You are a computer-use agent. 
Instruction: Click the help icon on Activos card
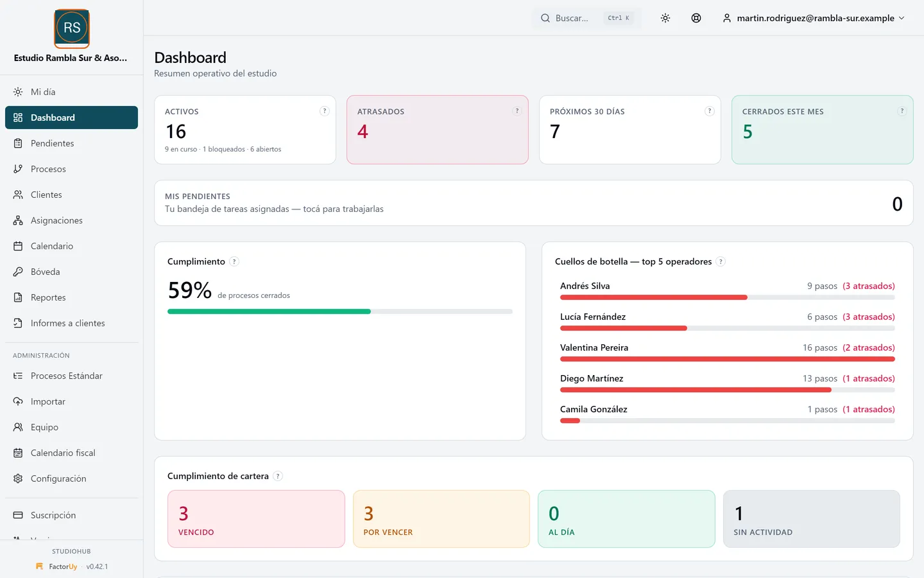[325, 111]
